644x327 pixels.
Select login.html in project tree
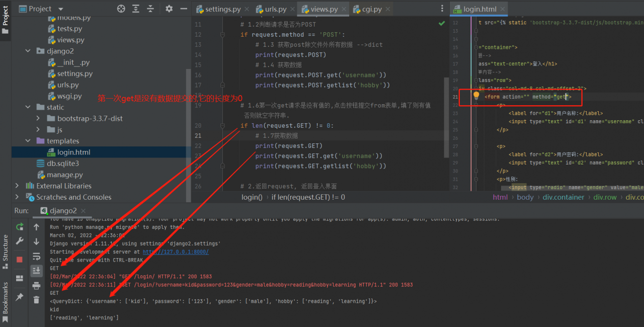coord(73,152)
